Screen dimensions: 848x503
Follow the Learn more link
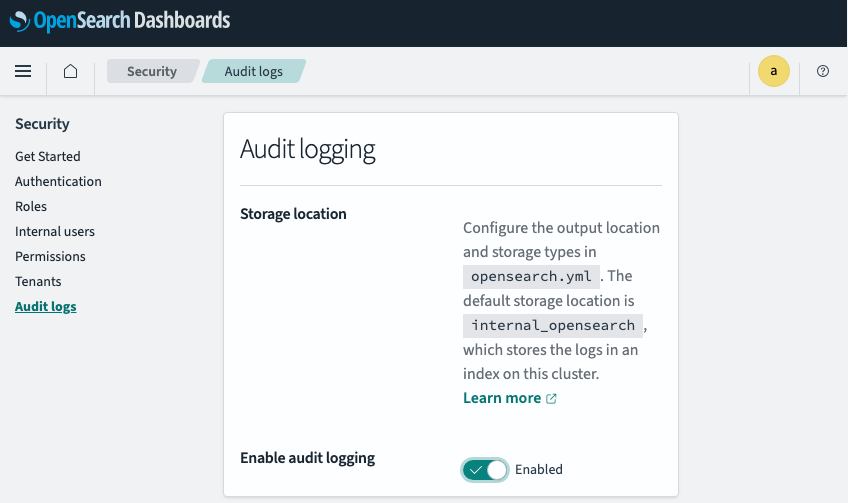[x=502, y=398]
